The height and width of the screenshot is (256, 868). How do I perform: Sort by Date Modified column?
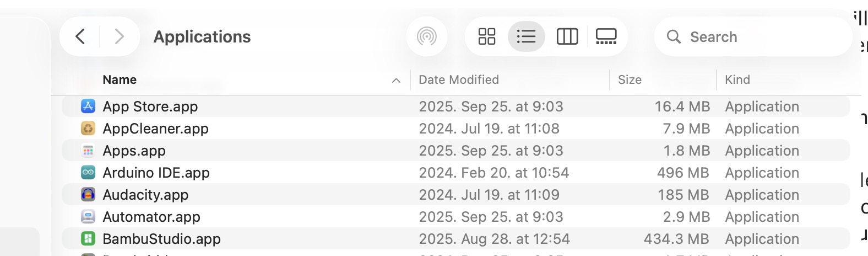coord(459,80)
